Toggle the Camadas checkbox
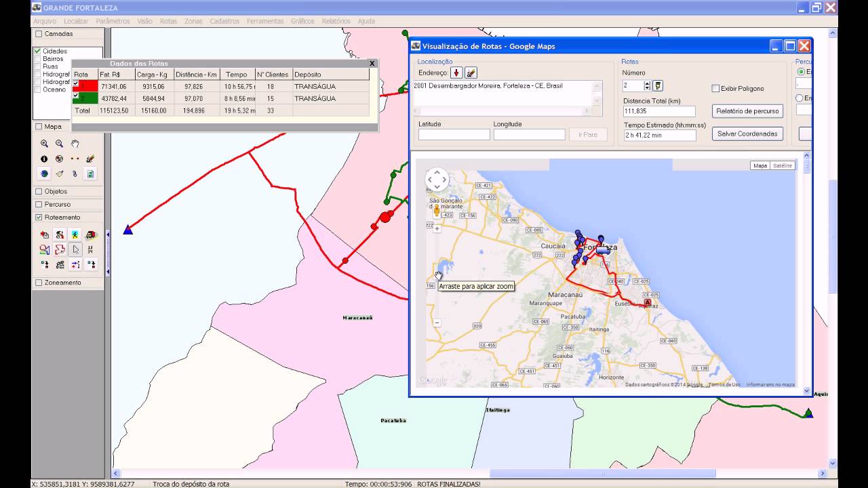The height and width of the screenshot is (488, 868). 39,34
